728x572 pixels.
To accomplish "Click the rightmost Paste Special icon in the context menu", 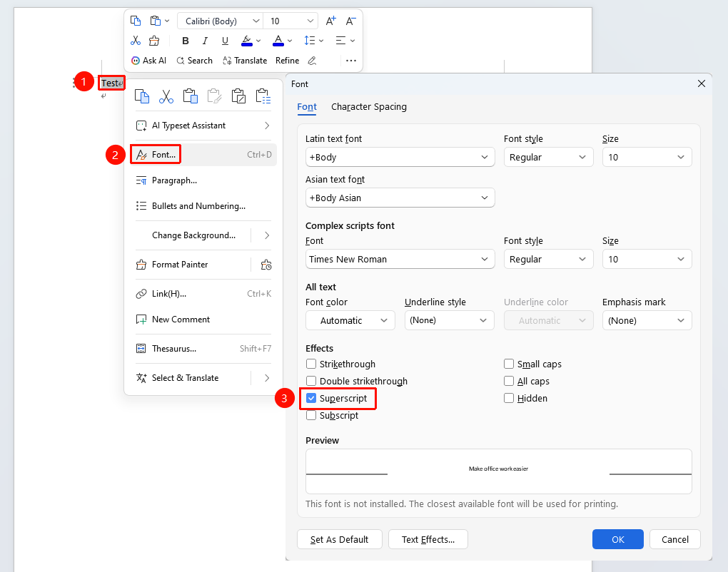I will (x=263, y=96).
